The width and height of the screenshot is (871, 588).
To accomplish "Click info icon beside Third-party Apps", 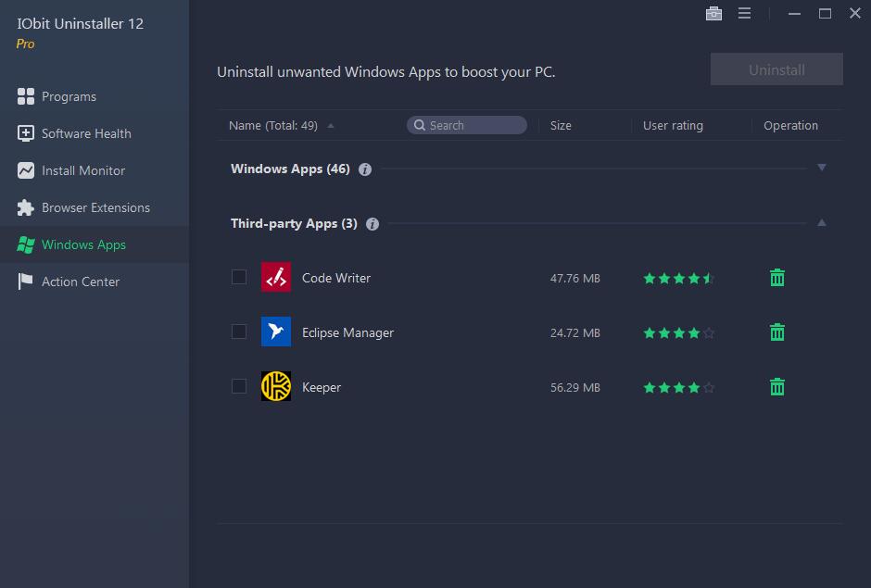I will [372, 224].
